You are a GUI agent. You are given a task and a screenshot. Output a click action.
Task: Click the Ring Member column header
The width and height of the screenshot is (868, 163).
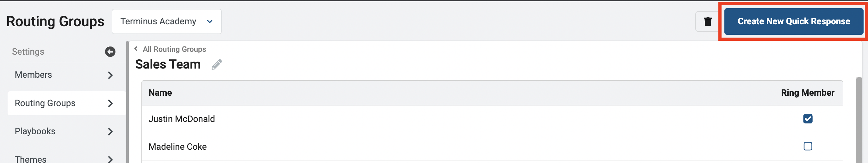click(x=807, y=93)
